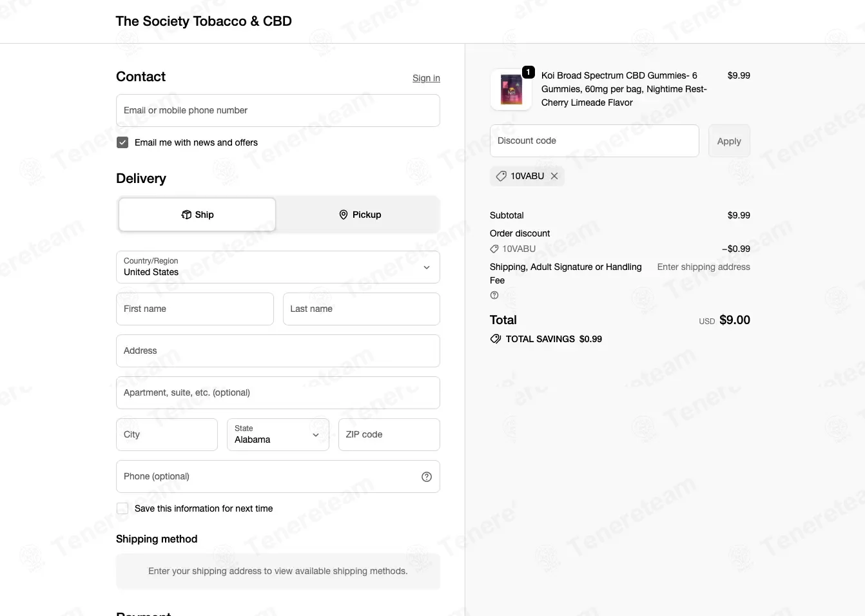
Task: Open the State dropdown showing Alabama
Action: 278,434
